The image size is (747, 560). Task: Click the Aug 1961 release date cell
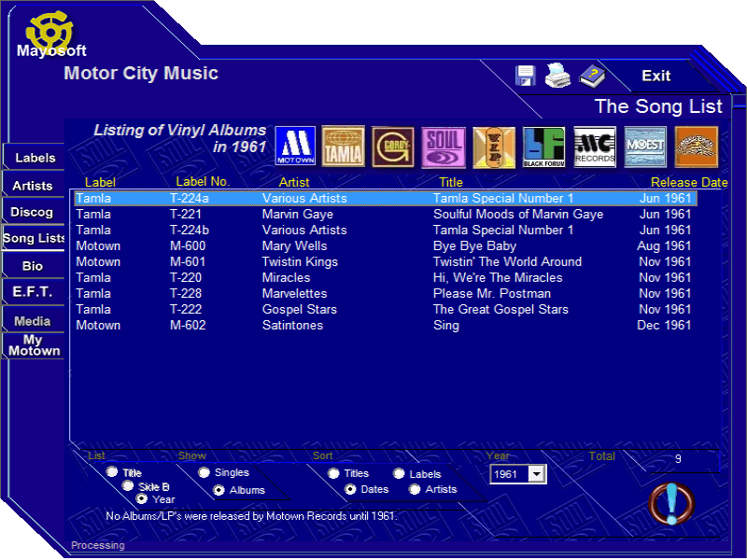pos(664,245)
